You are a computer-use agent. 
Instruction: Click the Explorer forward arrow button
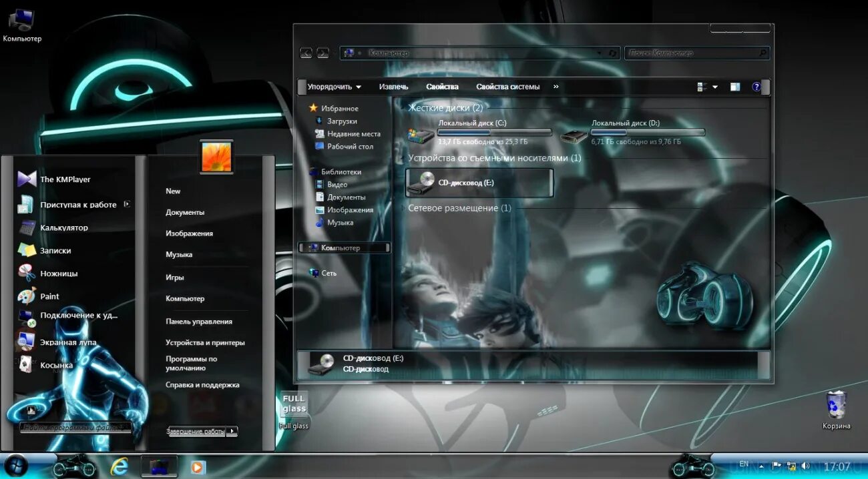tap(322, 53)
